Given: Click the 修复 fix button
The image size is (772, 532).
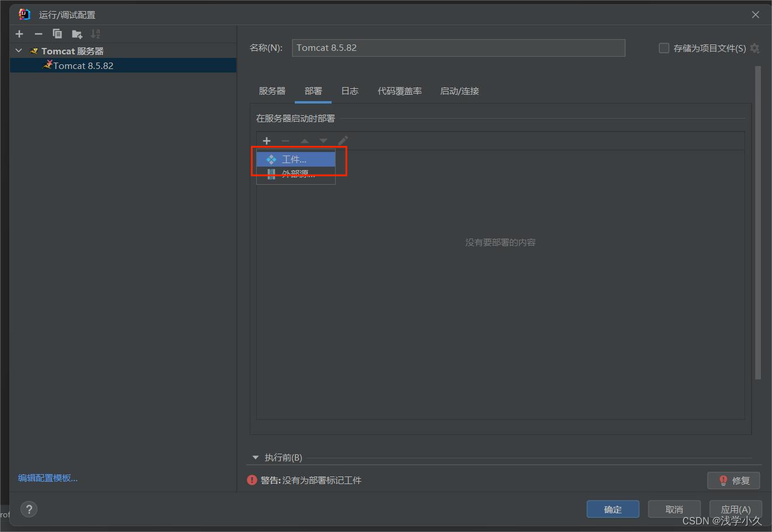Looking at the screenshot, I should click(733, 481).
